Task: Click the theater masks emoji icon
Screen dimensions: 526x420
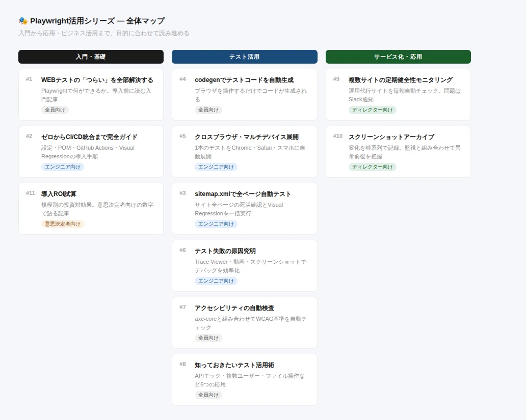Action: click(x=23, y=21)
